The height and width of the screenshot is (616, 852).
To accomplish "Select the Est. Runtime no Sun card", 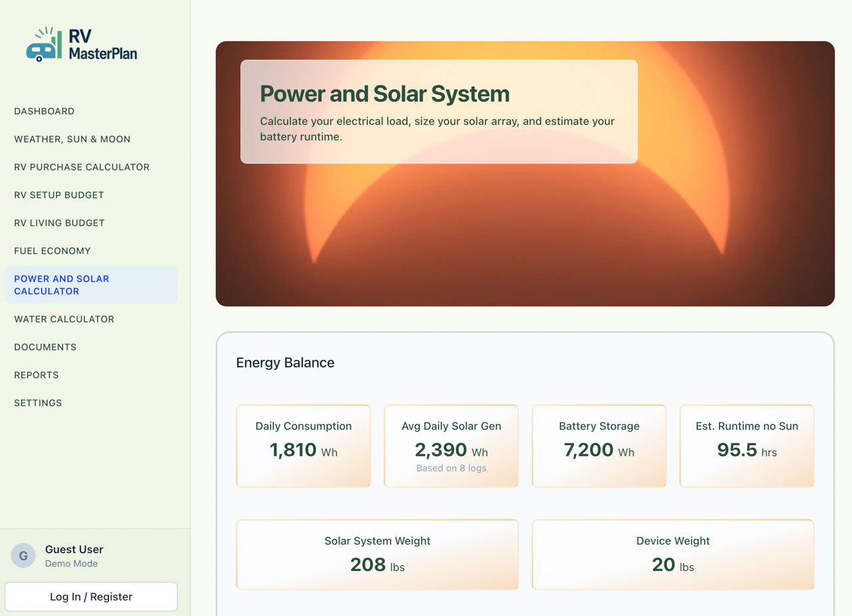I will tap(747, 446).
